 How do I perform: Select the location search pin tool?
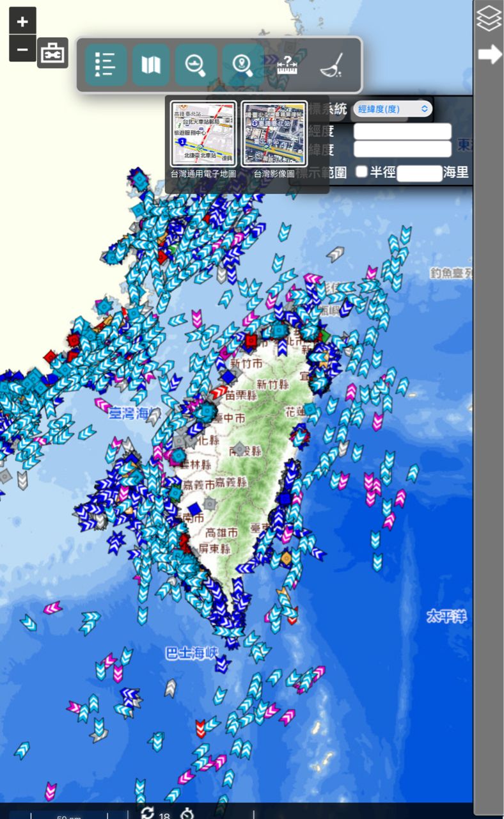pos(242,65)
